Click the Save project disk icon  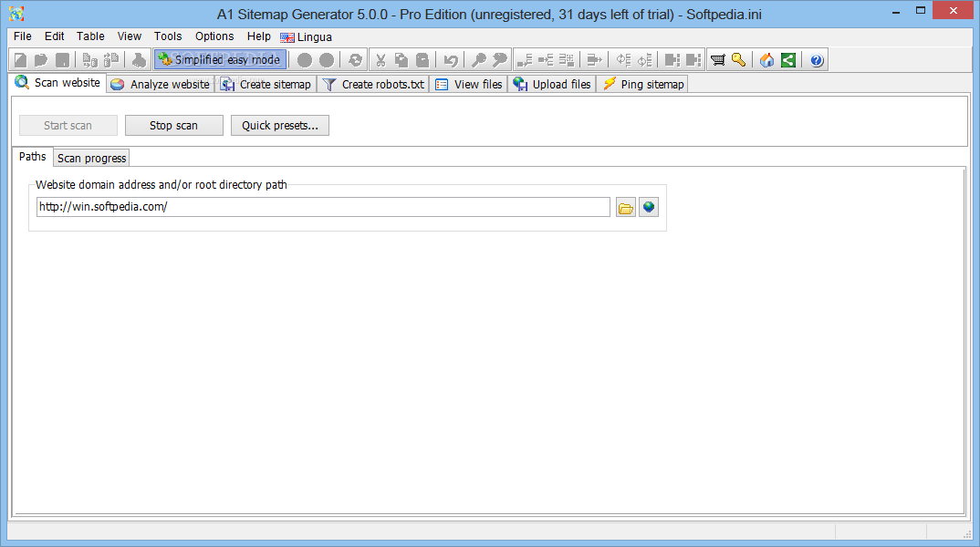click(62, 60)
